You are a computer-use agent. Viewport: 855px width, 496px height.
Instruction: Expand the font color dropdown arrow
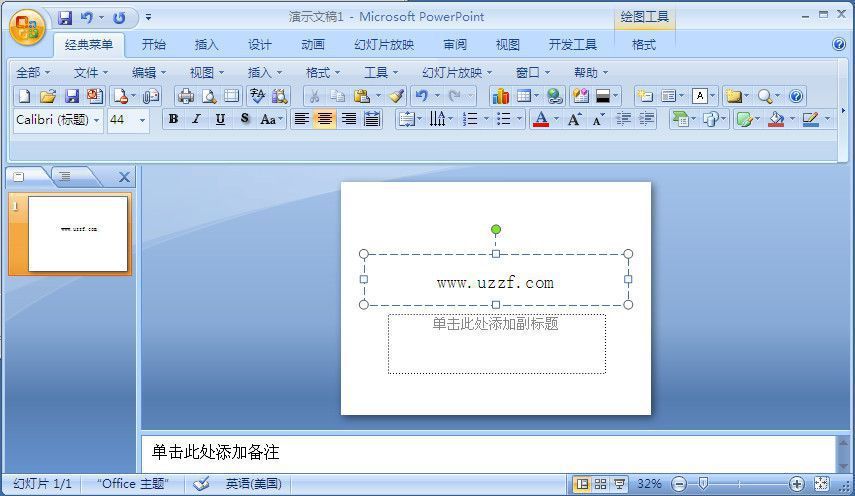pyautogui.click(x=556, y=119)
